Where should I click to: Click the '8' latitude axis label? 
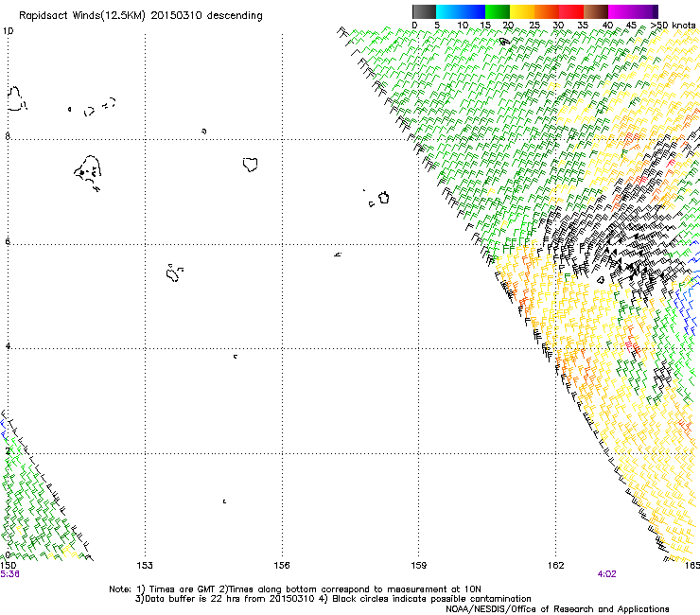8,136
